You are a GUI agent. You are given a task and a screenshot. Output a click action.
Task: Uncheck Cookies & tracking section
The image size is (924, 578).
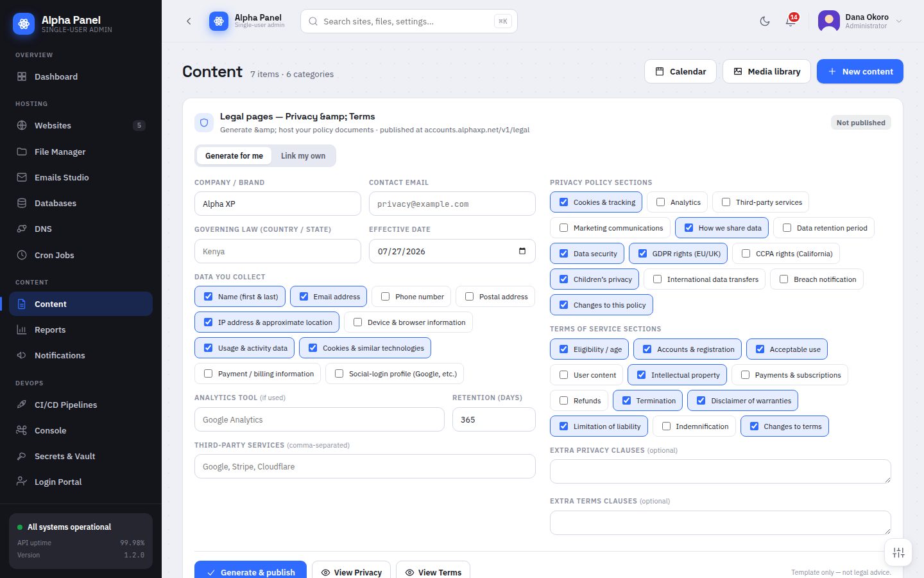[x=563, y=202]
